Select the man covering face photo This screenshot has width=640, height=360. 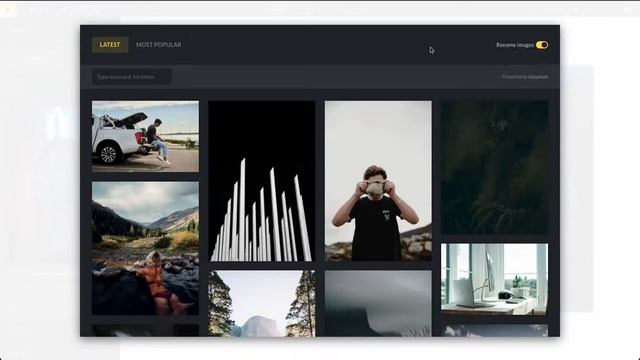378,181
